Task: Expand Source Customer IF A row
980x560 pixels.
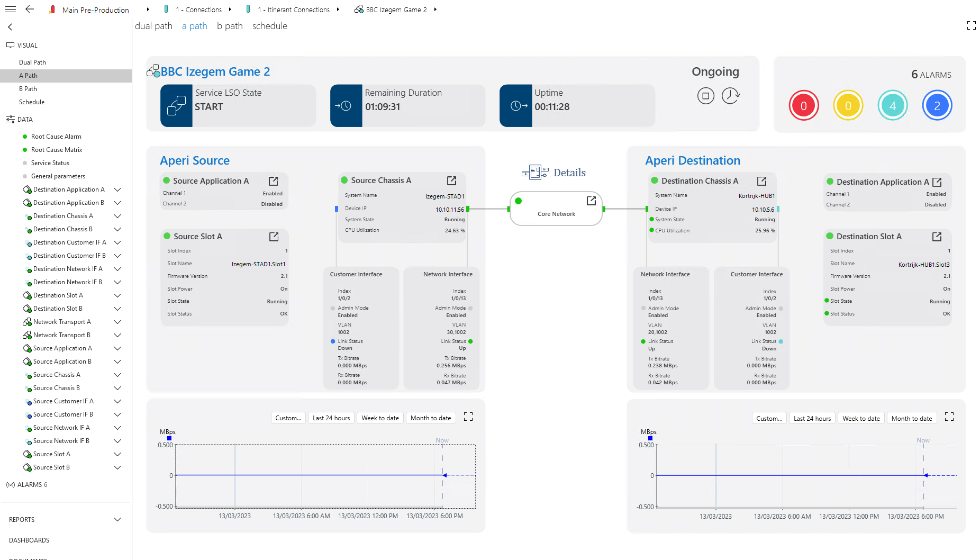Action: point(117,401)
